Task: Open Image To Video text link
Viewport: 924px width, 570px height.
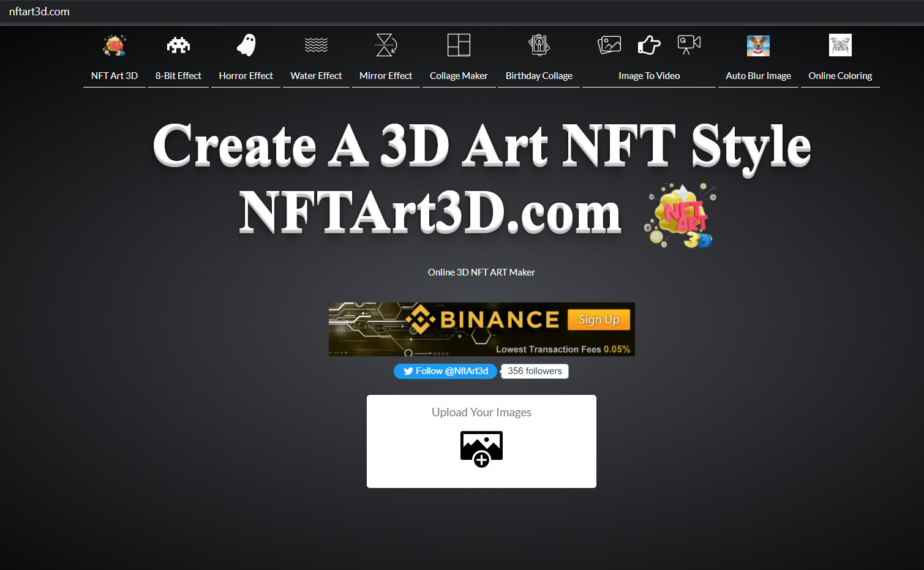Action: pyautogui.click(x=649, y=76)
